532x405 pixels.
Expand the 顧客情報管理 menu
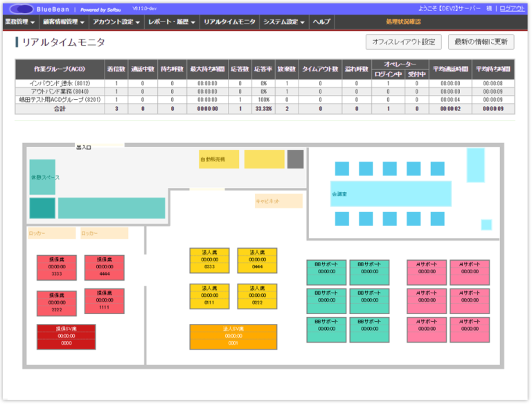(63, 22)
